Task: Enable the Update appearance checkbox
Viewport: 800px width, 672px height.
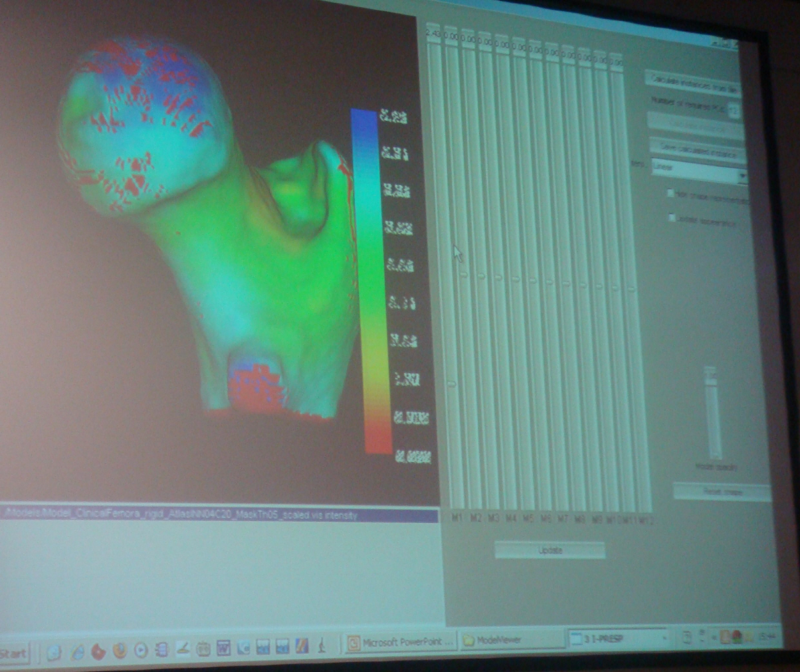Action: point(672,218)
